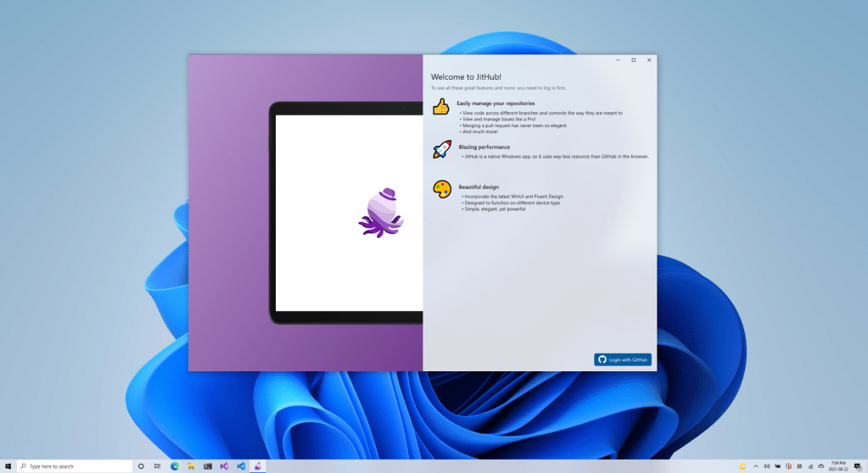The height and width of the screenshot is (473, 868).
Task: Open the Windows Start menu
Action: pos(8,466)
